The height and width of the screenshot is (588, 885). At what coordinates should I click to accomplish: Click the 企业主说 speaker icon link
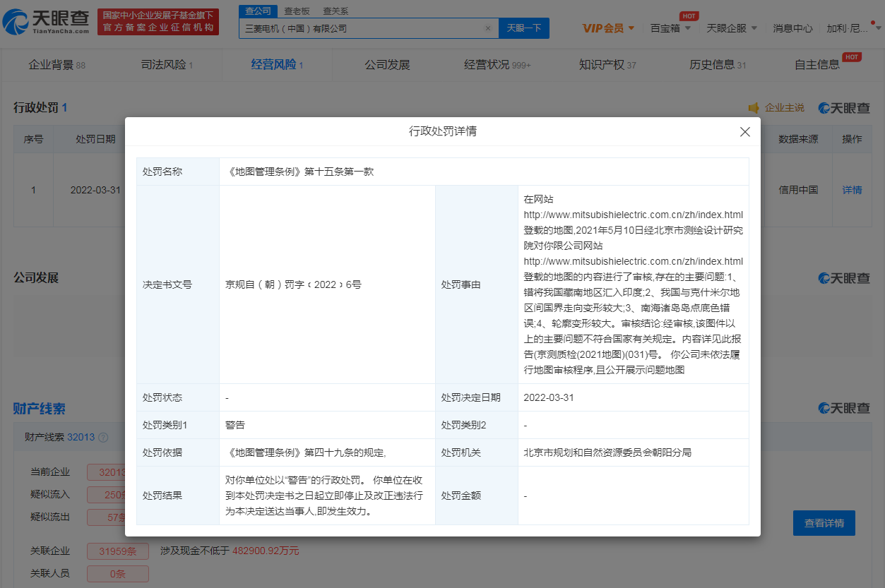(x=776, y=108)
